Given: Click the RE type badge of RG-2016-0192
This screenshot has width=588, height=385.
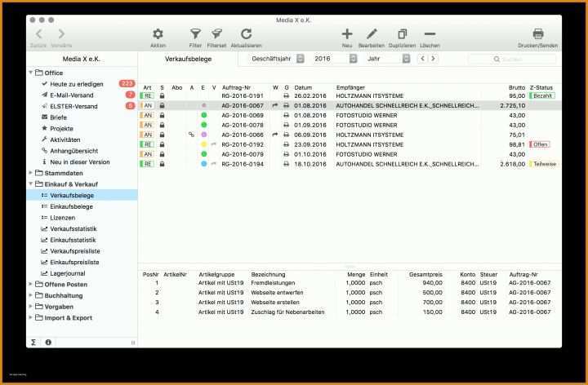Looking at the screenshot, I should 147,144.
